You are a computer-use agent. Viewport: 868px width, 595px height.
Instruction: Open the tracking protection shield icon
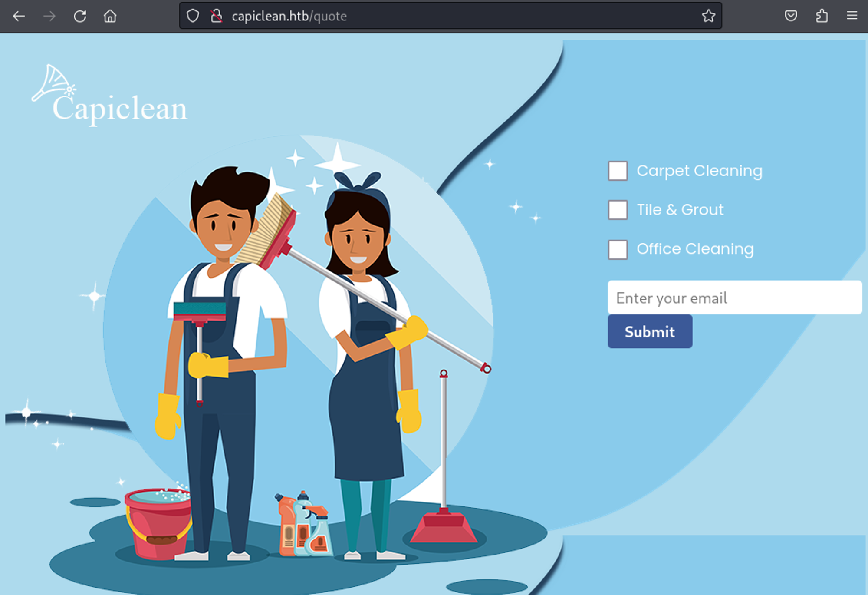(x=193, y=16)
